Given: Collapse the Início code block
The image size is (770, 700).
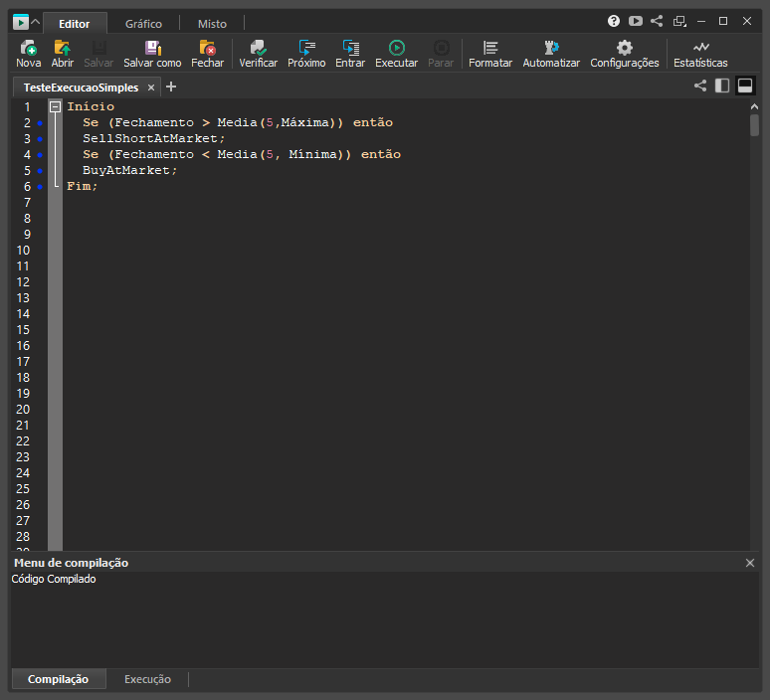Looking at the screenshot, I should (56, 106).
